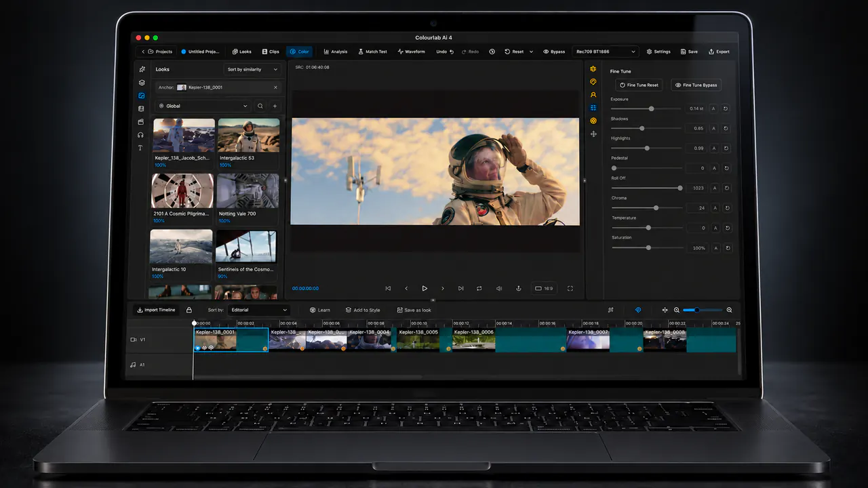Add a new look with plus icon

pyautogui.click(x=275, y=106)
